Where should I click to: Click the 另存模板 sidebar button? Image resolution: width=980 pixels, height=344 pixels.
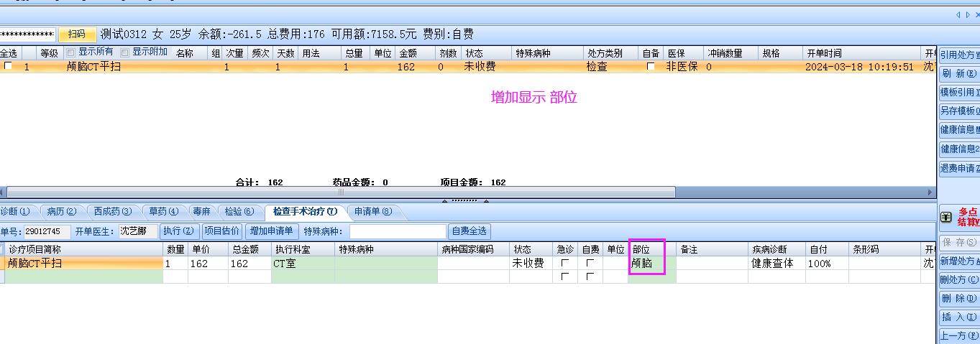[960, 111]
